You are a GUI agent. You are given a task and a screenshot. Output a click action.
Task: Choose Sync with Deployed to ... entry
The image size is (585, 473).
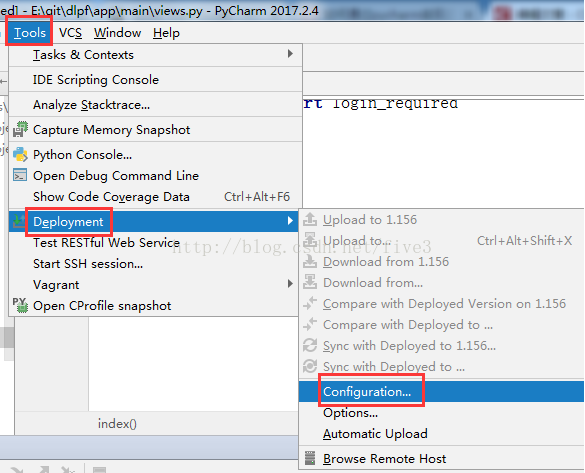point(441,367)
